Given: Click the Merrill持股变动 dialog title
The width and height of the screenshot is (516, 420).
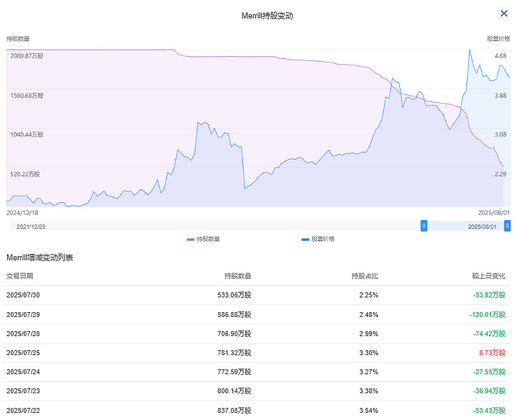Looking at the screenshot, I should [267, 15].
